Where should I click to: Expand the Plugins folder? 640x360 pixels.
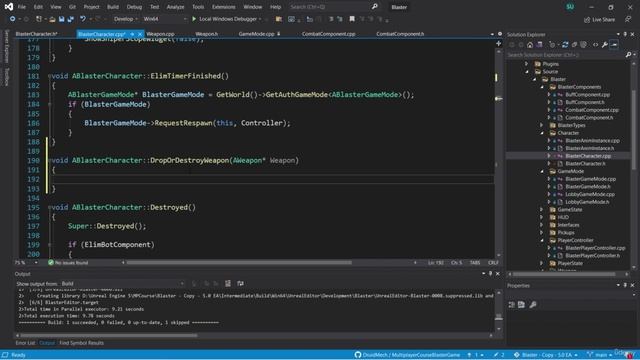pos(527,64)
